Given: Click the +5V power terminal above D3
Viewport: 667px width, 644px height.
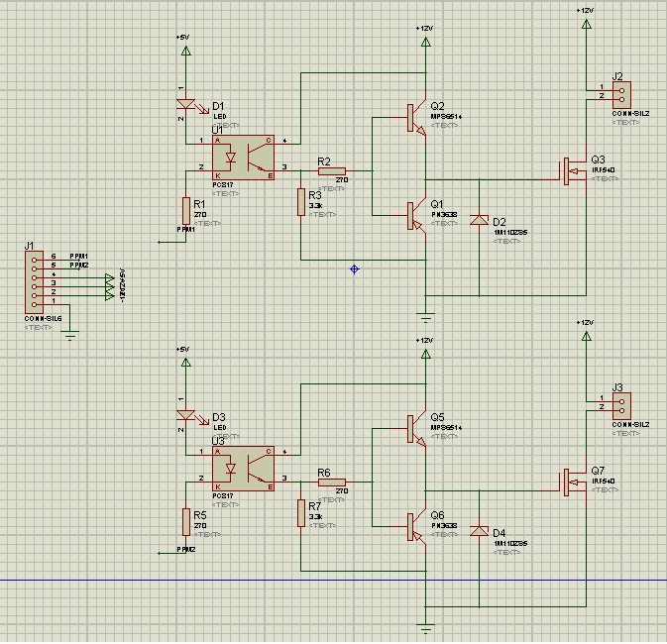Looking at the screenshot, I should pyautogui.click(x=186, y=362).
